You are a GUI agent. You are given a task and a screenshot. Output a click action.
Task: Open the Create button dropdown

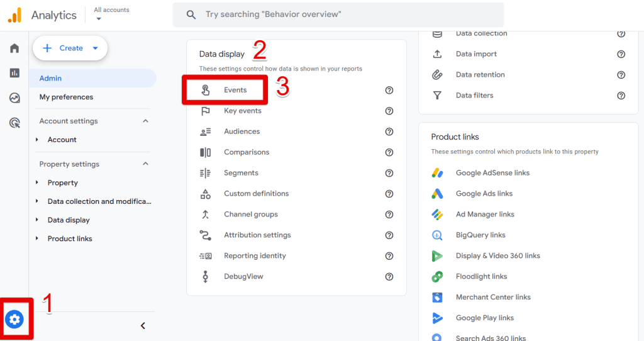(96, 48)
